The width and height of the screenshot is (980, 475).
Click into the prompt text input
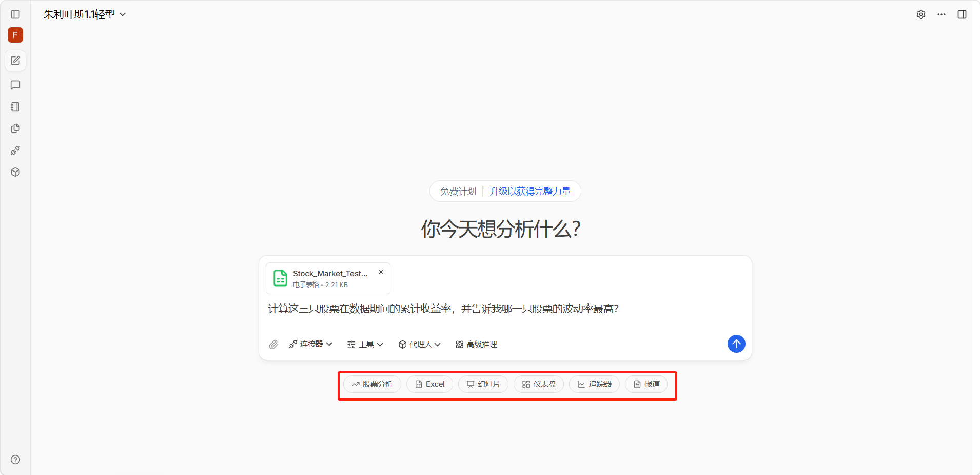[505, 309]
